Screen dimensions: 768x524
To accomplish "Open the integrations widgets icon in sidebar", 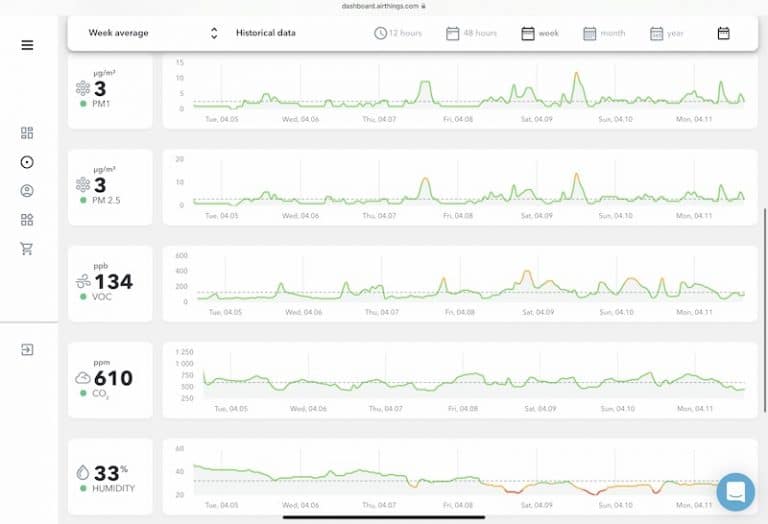I will pos(27,220).
